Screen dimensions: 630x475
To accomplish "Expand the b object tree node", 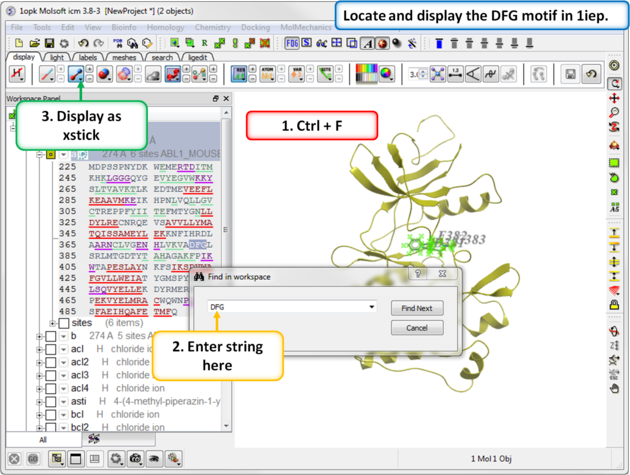I will [40, 337].
